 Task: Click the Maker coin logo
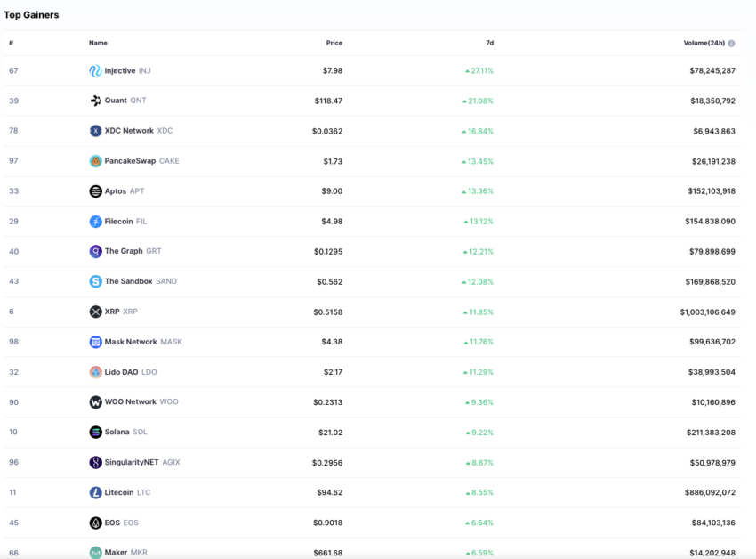[x=95, y=552]
